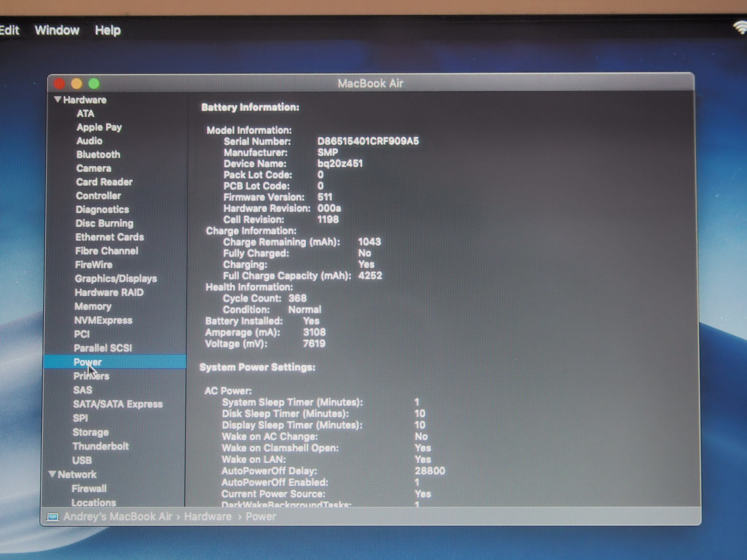This screenshot has height=560, width=747.
Task: Click the serial number D86515401CRF909A5
Action: tap(368, 141)
